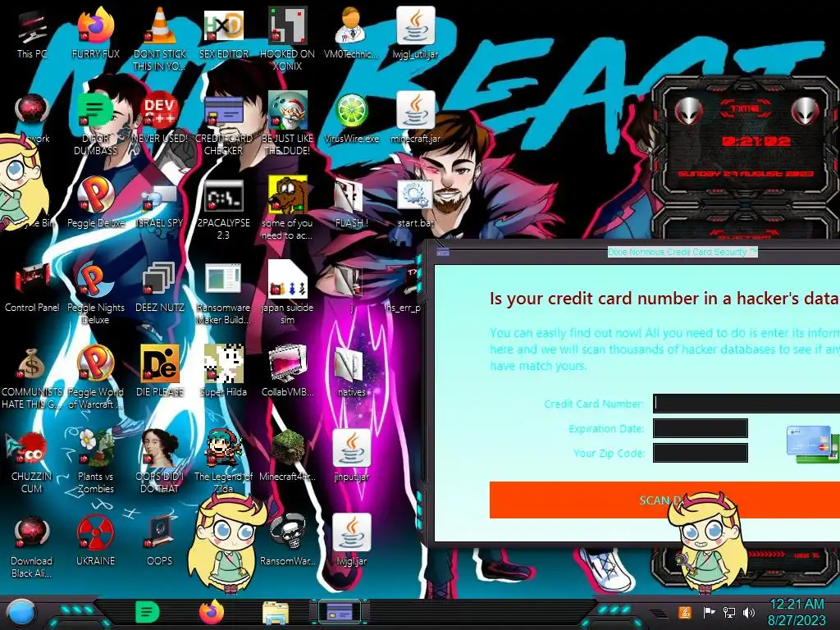
Task: Open the network tray icon
Action: [x=728, y=612]
